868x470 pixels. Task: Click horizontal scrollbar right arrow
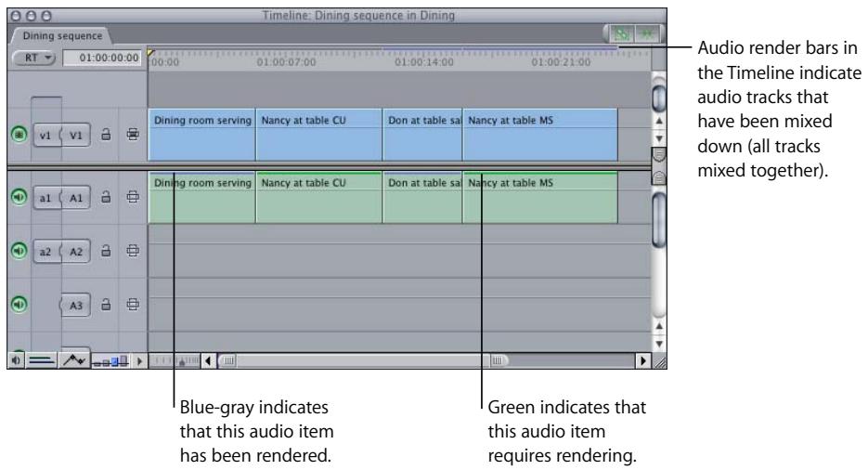pyautogui.click(x=642, y=361)
